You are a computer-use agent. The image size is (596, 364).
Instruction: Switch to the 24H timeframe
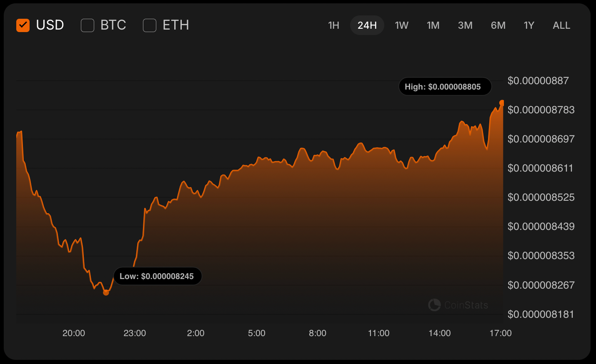pos(367,25)
